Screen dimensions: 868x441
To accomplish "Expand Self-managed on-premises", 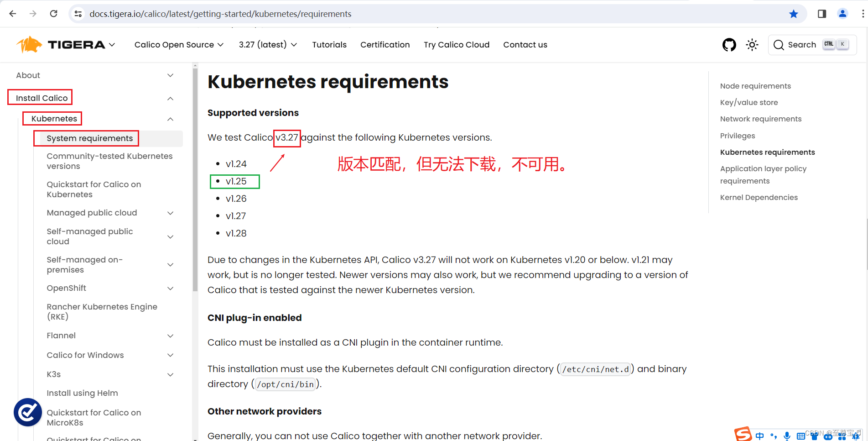I will [x=170, y=265].
